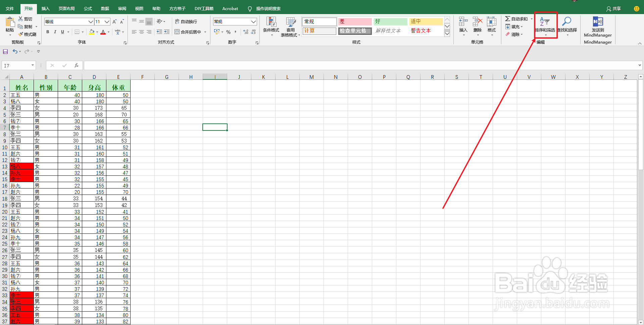Click Merge and Center (合并后居中)
Image resolution: width=644 pixels, height=325 pixels.
coord(188,32)
